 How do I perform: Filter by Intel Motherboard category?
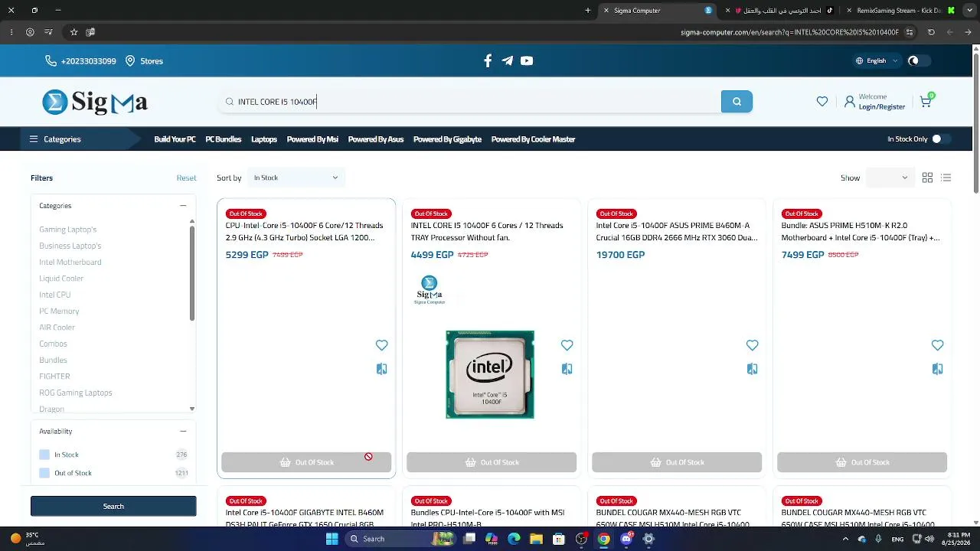tap(70, 262)
